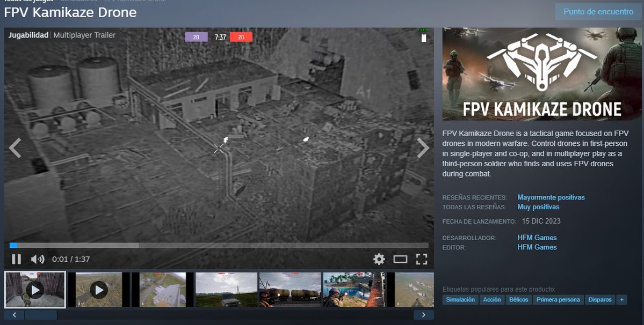Open Mayormente positivas recent reviews link

click(x=551, y=197)
